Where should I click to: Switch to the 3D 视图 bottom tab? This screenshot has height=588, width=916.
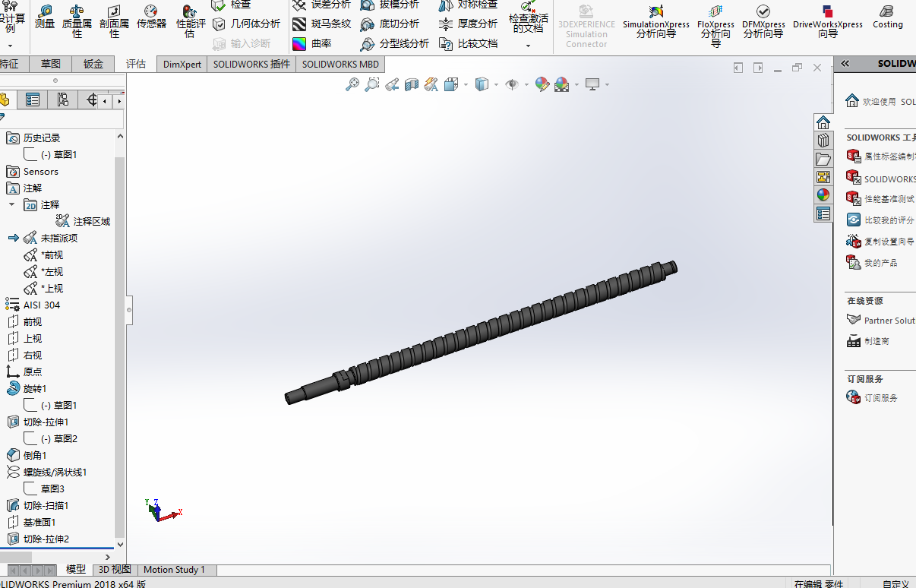[115, 570]
